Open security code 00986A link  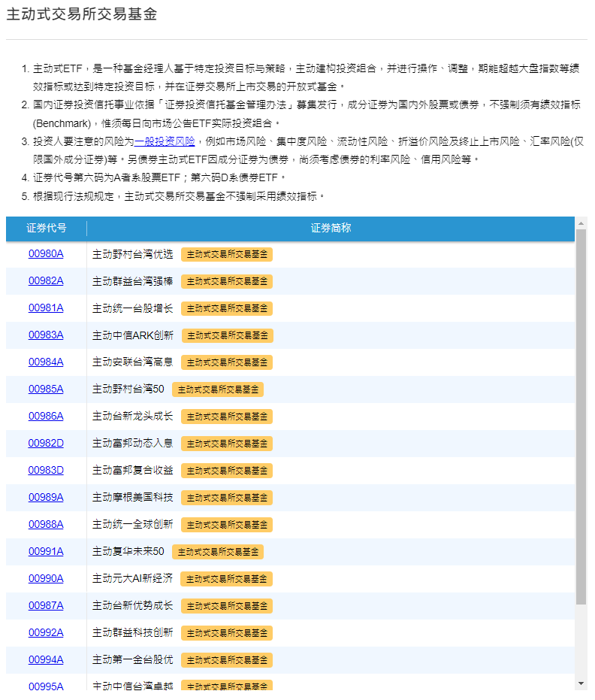coord(46,417)
